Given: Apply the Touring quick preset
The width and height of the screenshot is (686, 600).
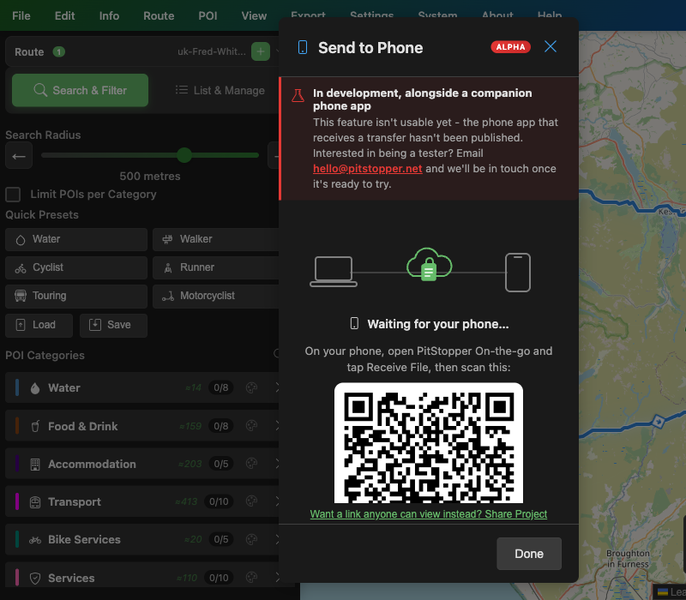Looking at the screenshot, I should pos(76,296).
